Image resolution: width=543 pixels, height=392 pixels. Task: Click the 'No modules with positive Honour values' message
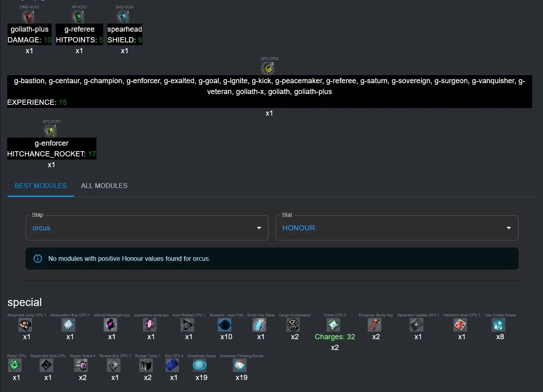(129, 259)
